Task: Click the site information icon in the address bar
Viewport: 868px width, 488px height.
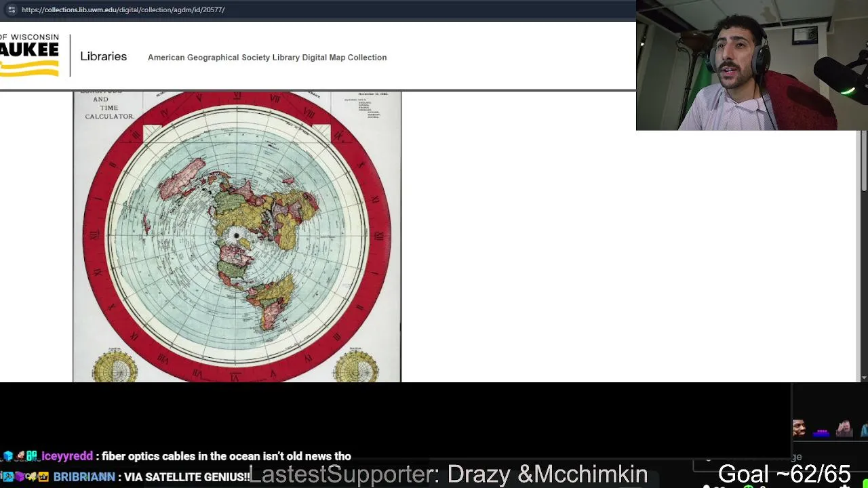Action: pos(12,9)
